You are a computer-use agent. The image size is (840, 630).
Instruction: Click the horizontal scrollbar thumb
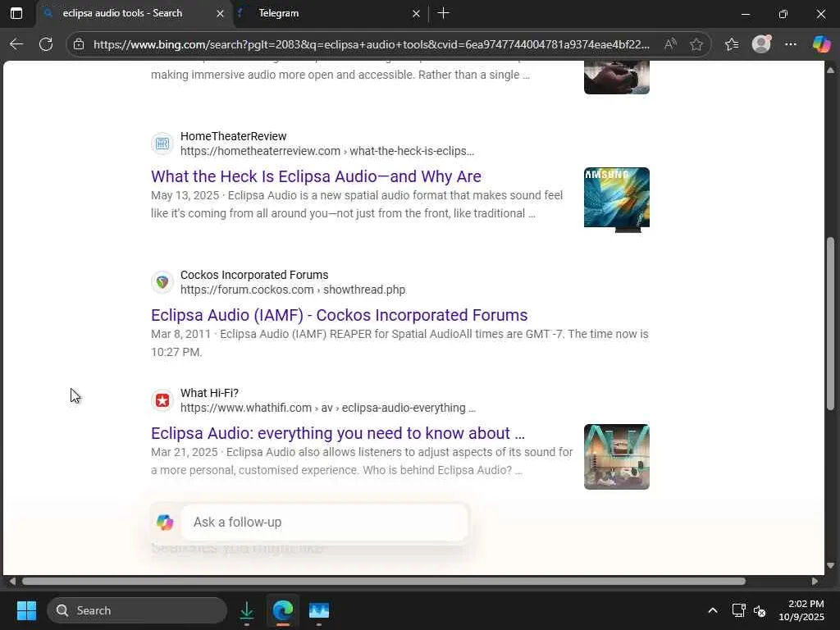384,582
